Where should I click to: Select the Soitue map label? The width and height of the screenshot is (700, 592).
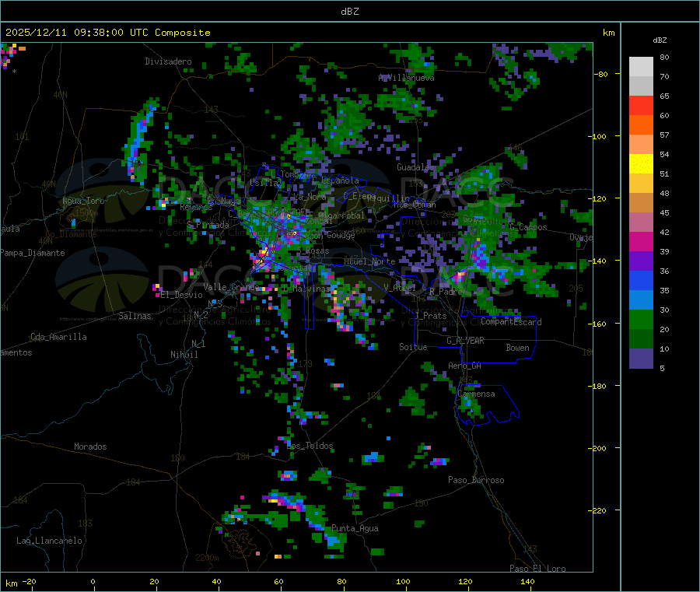pos(413,347)
